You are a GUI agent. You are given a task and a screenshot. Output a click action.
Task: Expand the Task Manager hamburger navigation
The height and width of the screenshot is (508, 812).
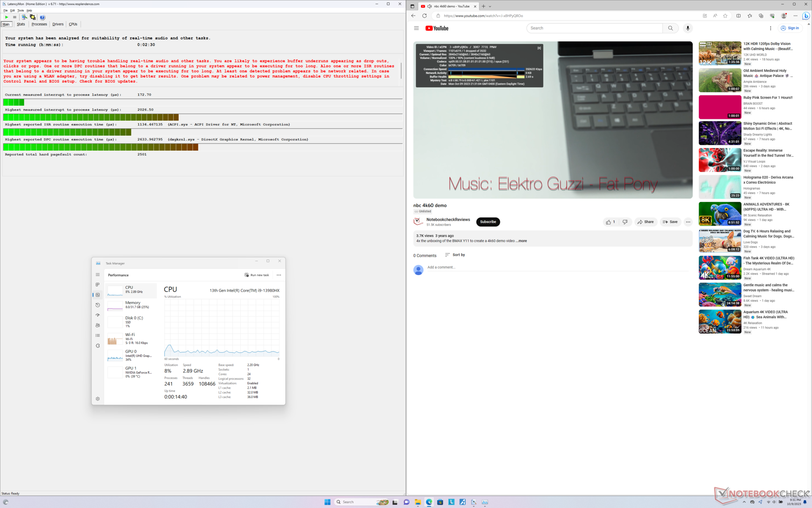98,275
